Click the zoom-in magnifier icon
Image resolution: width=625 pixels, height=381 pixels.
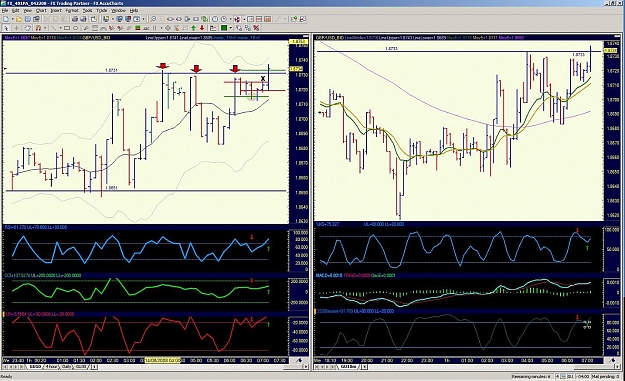pos(153,19)
